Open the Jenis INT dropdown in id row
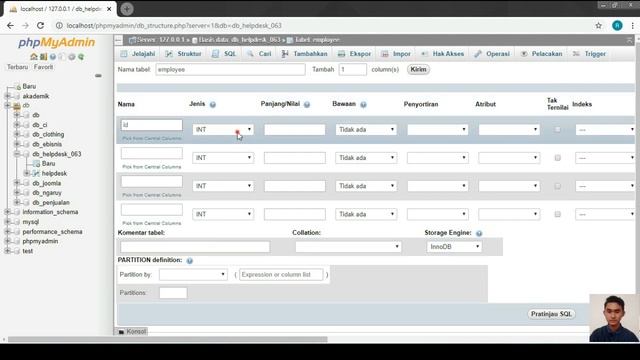 (x=223, y=130)
